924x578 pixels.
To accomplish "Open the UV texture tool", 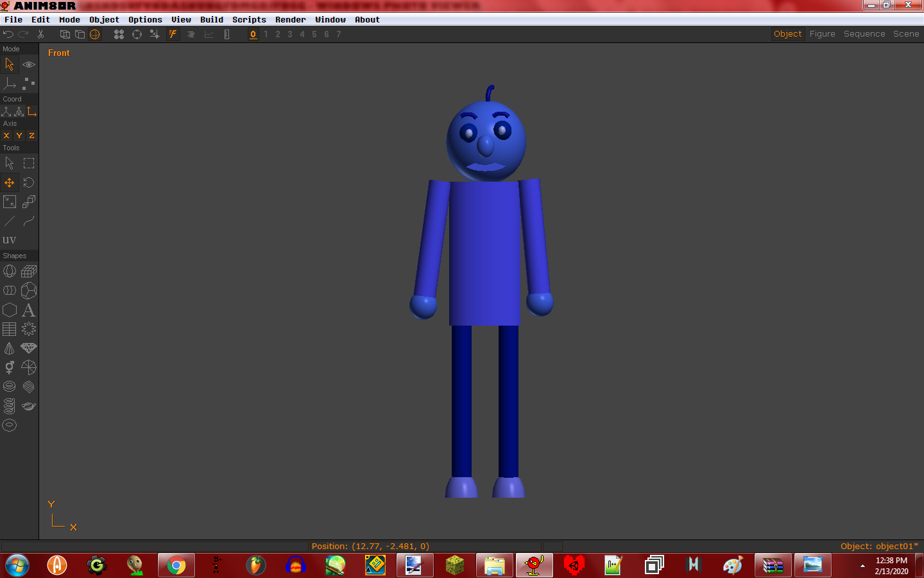I will pyautogui.click(x=10, y=240).
